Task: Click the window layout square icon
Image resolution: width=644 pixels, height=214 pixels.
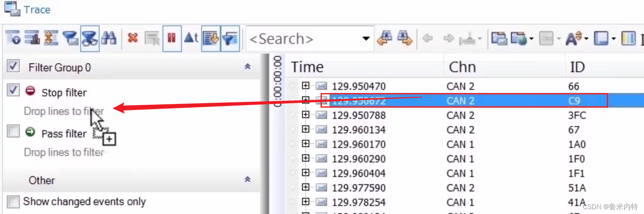Action: click(601, 38)
